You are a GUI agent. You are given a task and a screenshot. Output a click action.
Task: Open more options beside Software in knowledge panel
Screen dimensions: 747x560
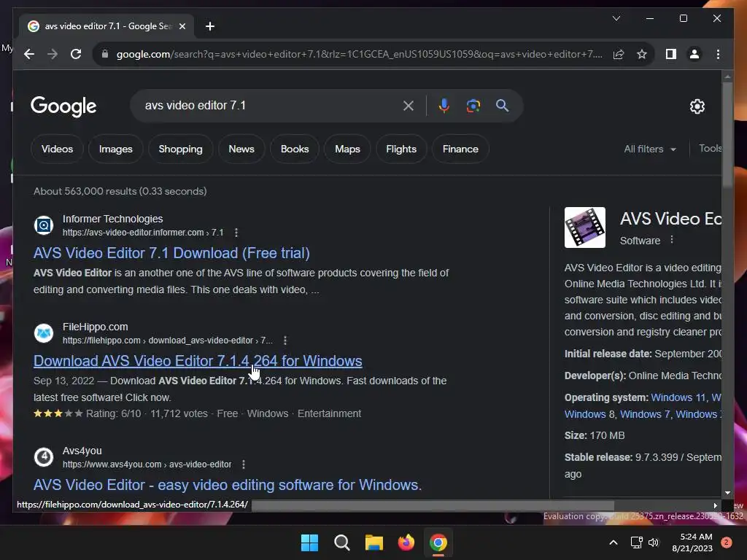tap(672, 240)
